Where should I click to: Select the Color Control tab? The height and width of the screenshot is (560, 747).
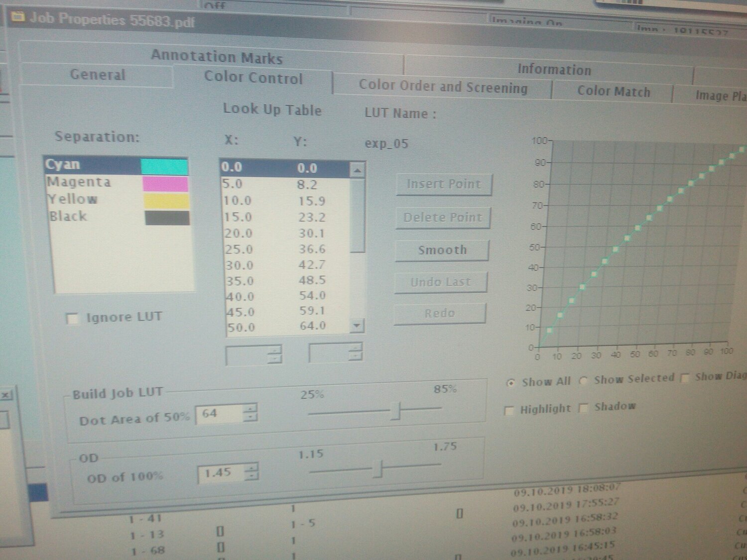253,78
